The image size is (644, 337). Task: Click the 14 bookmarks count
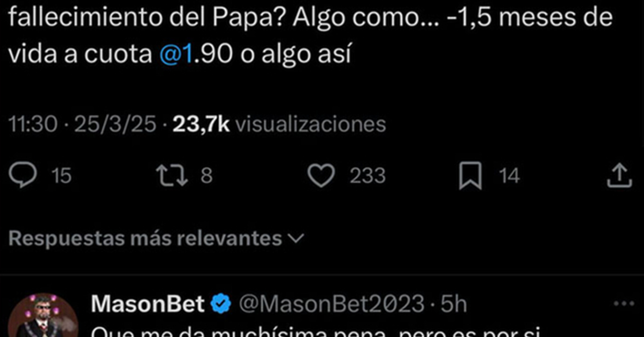509,175
